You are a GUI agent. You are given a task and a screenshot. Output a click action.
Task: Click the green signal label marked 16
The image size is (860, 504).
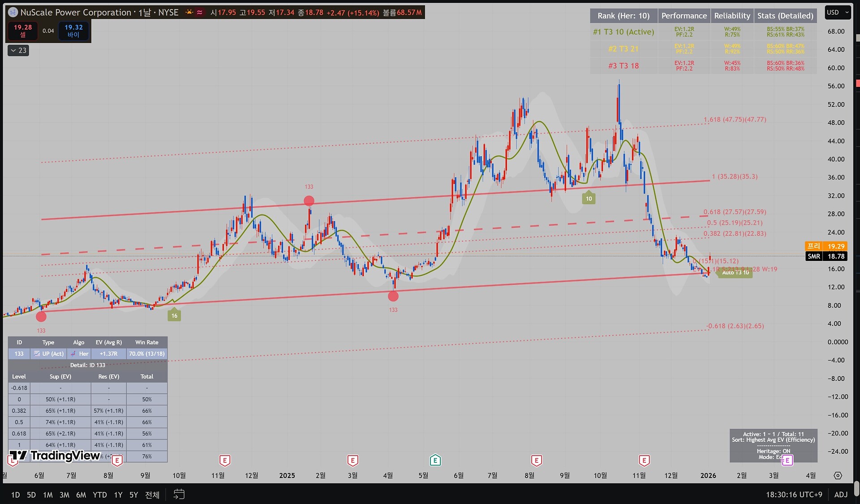tap(174, 315)
